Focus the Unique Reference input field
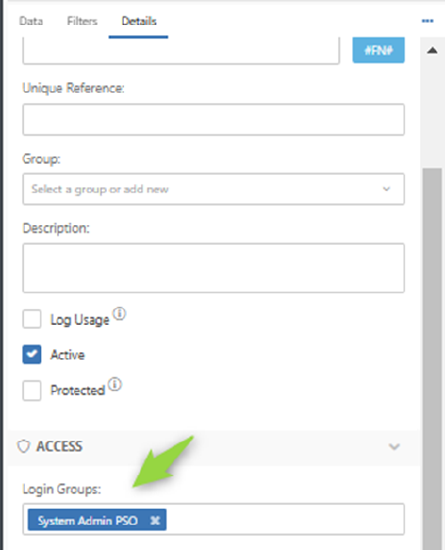 coord(214,120)
